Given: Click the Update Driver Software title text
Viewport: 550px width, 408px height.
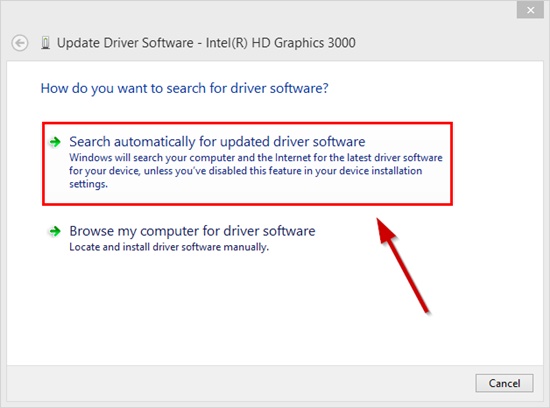Looking at the screenshot, I should point(125,43).
